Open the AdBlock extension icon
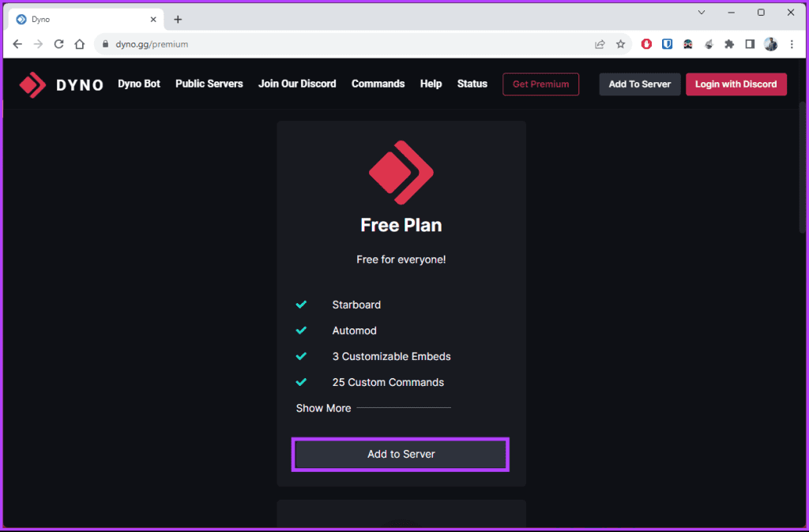Viewport: 809px width, 532px height. [x=646, y=45]
